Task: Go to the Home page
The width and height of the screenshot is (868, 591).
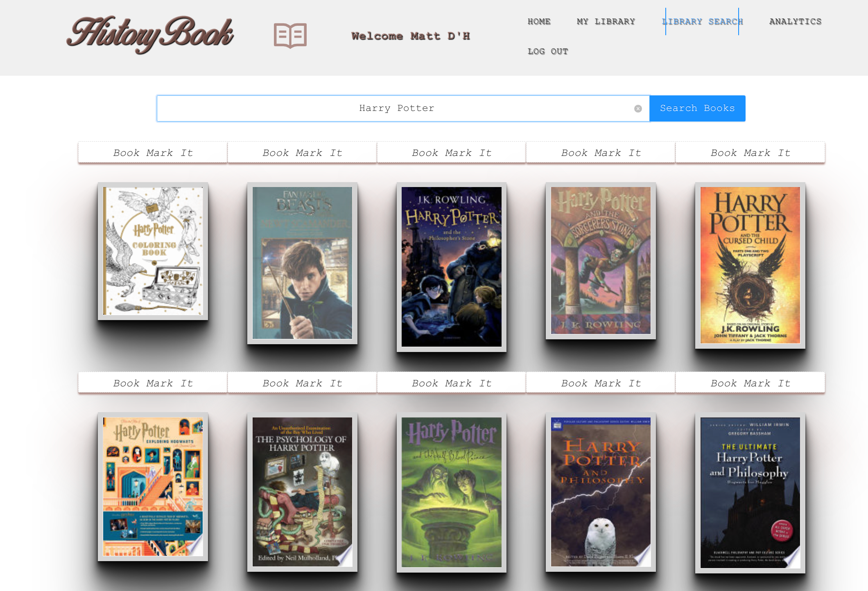Action: click(x=539, y=22)
